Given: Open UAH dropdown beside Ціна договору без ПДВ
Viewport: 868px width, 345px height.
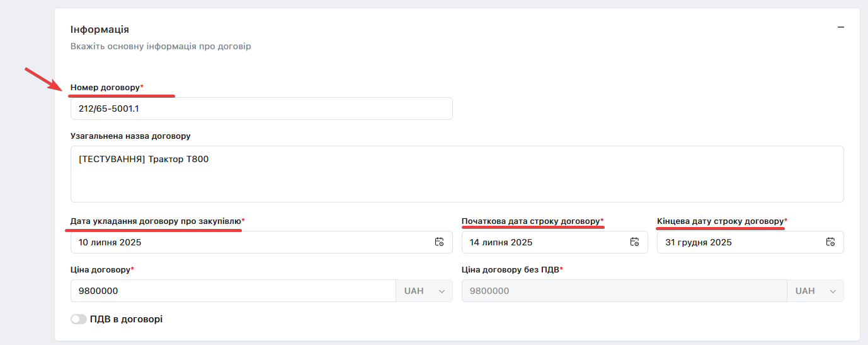Looking at the screenshot, I should (x=815, y=291).
